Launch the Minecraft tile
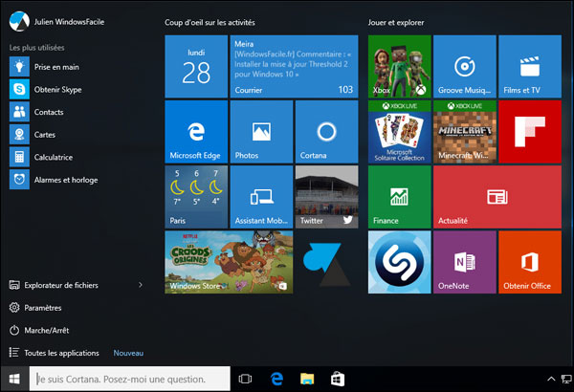574x392 pixels. coord(465,132)
